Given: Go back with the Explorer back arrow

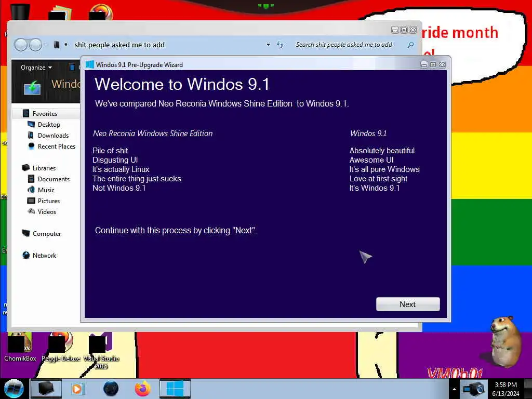Looking at the screenshot, I should [x=21, y=45].
